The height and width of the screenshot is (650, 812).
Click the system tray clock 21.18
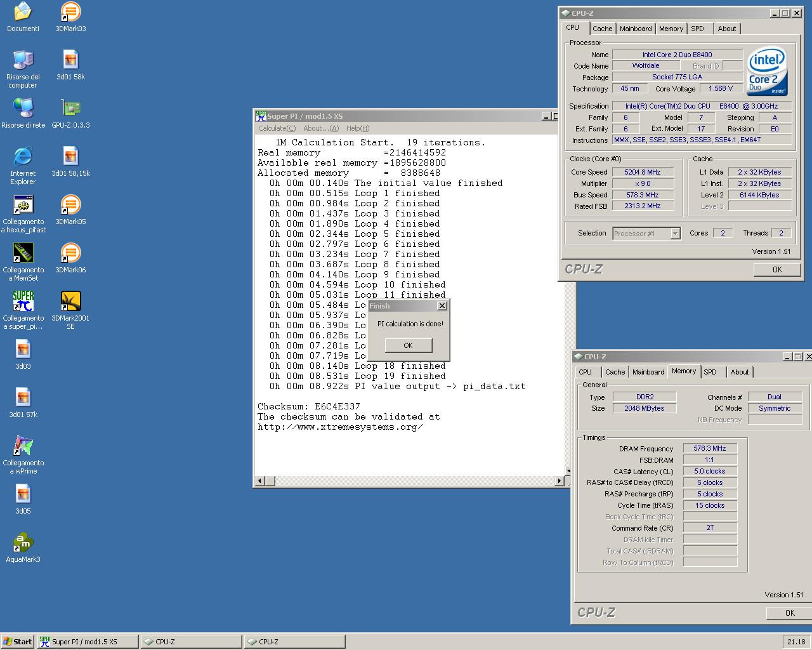pos(796,642)
